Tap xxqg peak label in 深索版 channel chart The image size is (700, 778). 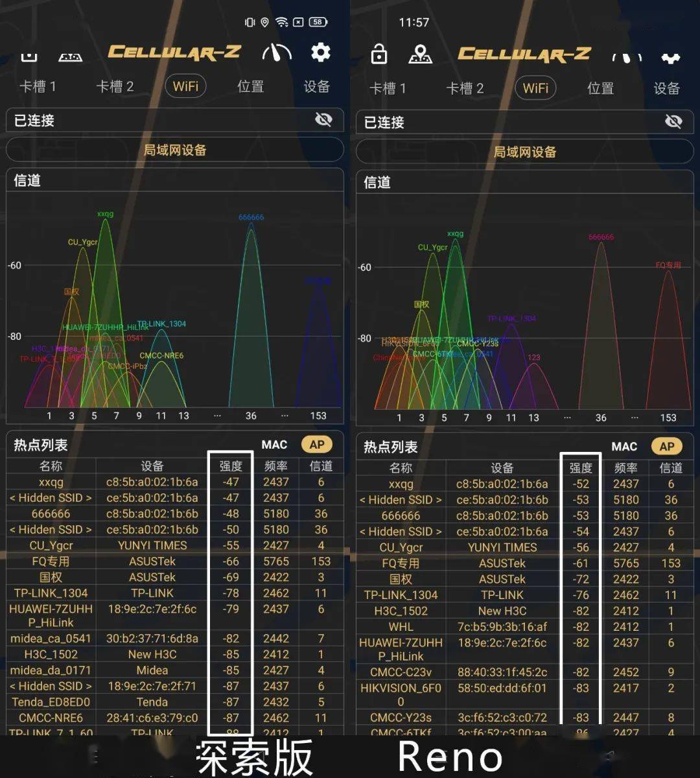105,214
